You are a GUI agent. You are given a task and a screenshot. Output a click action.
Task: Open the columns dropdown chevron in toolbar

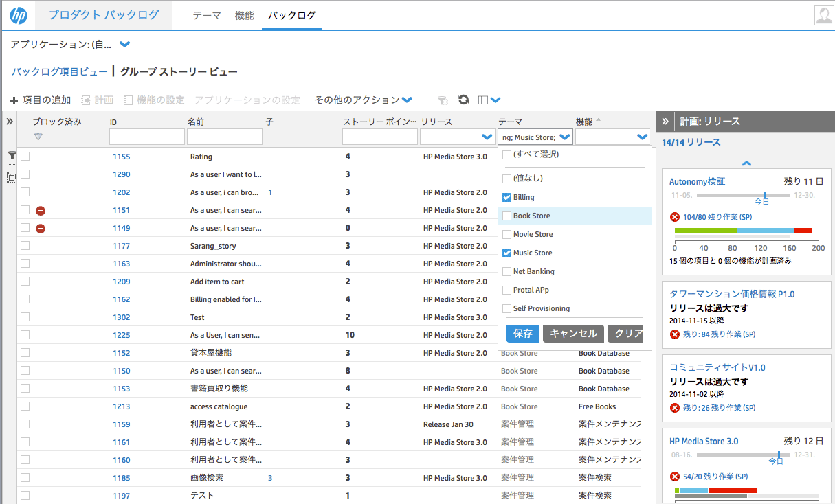pos(496,100)
